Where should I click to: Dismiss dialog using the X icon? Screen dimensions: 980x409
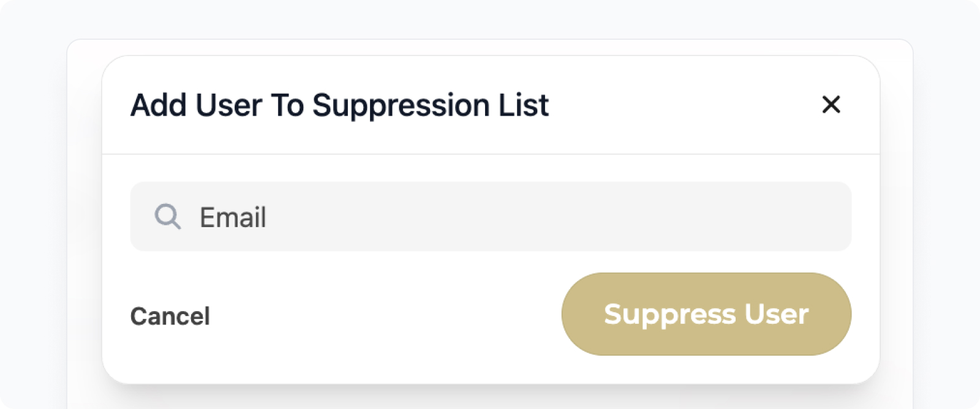[831, 105]
